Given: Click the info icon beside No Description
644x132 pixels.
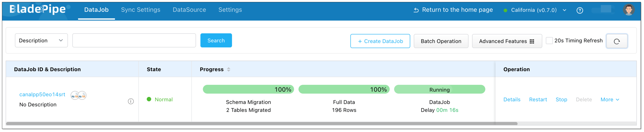Looking at the screenshot, I should coord(131,101).
